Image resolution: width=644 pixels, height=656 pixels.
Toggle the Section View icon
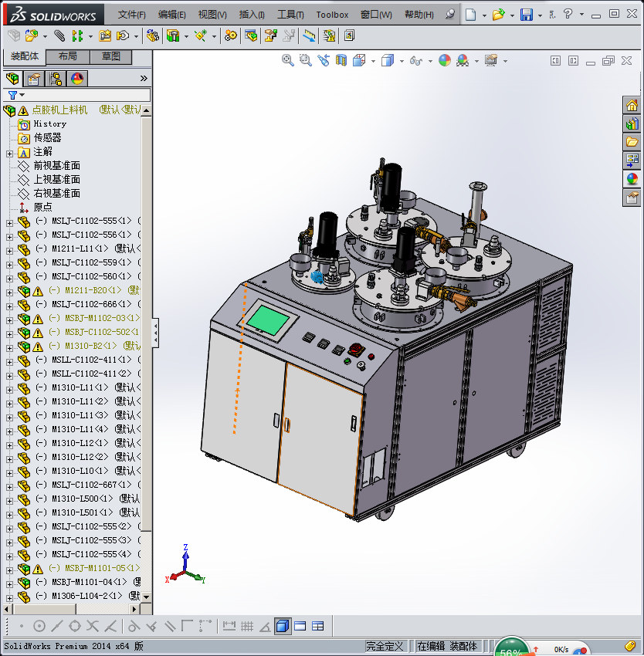tap(341, 61)
